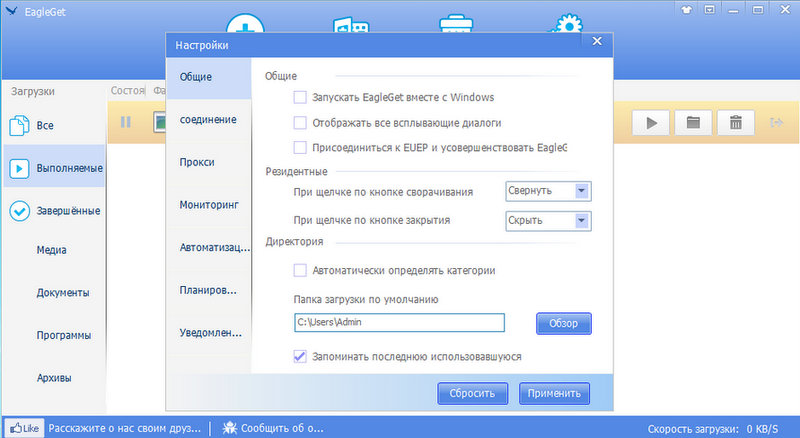Open the gear settings icon in header
Screen dimensions: 800x438
coord(567,23)
